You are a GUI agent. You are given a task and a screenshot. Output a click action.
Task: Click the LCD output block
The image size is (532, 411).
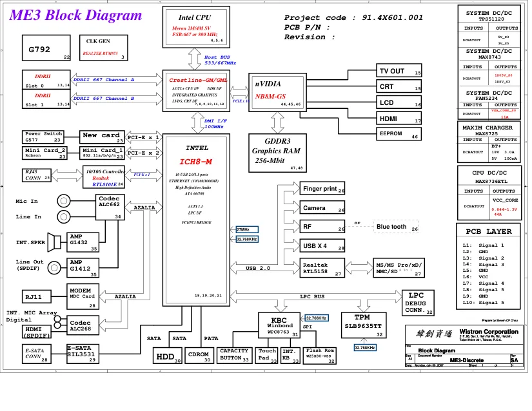point(399,102)
